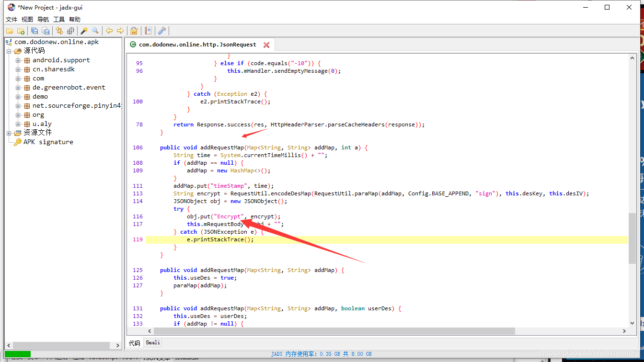Expand the cn.sharesdk package
This screenshot has height=362, width=644.
18,69
